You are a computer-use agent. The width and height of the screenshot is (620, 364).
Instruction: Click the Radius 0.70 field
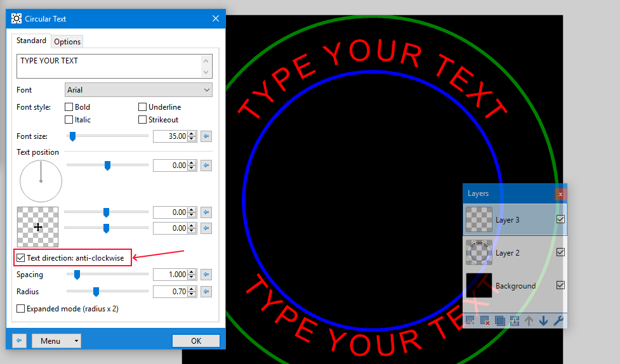[x=170, y=292]
